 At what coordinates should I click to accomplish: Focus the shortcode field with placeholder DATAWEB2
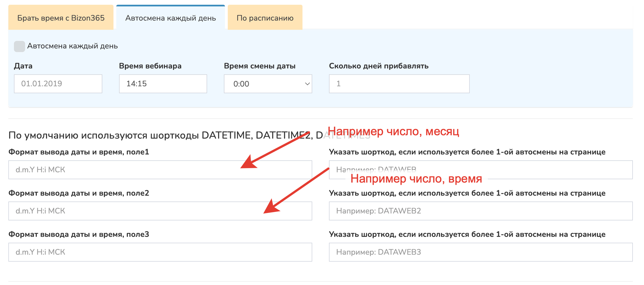click(x=481, y=211)
